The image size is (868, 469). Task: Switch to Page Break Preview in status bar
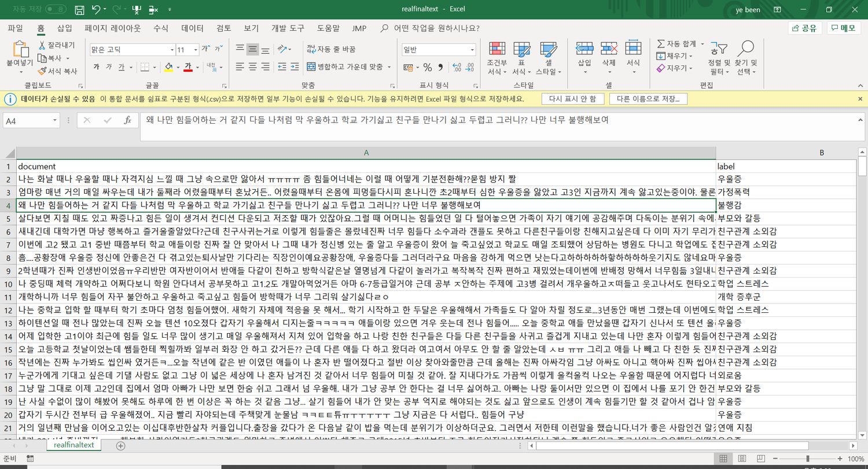(x=760, y=459)
